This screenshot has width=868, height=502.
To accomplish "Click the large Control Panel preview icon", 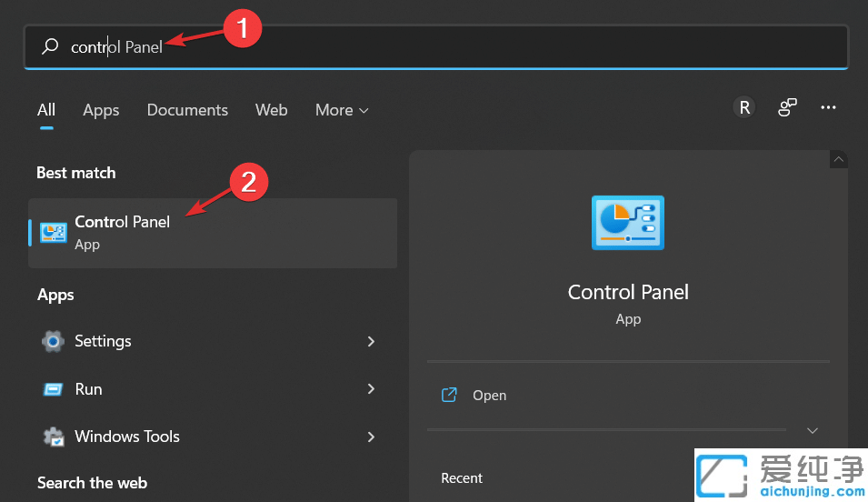I will click(627, 222).
